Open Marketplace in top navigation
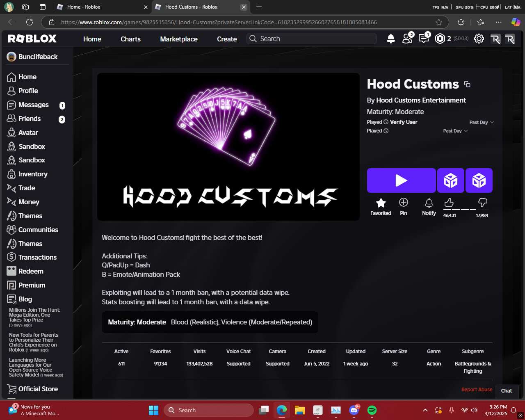The height and width of the screenshot is (420, 525). click(x=179, y=39)
